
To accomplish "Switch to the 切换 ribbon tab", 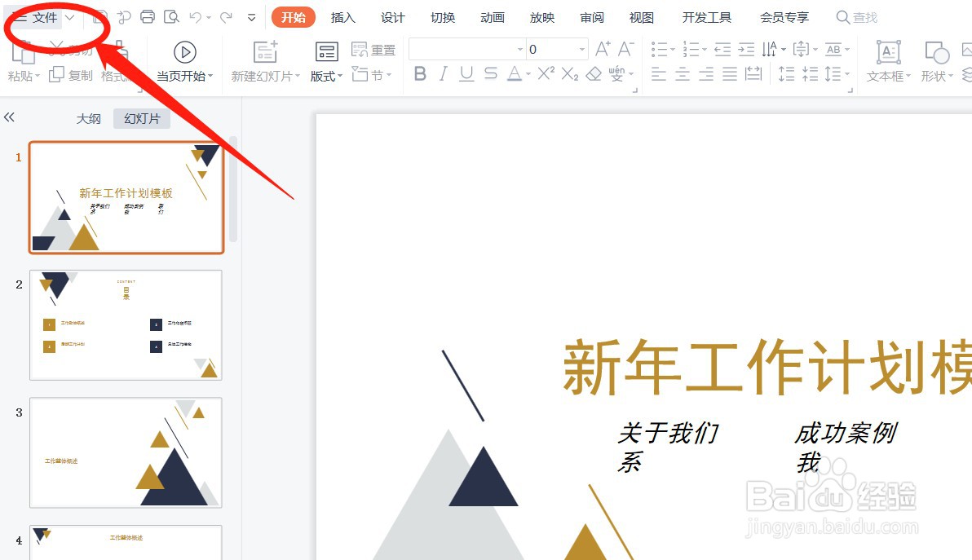I will point(443,17).
